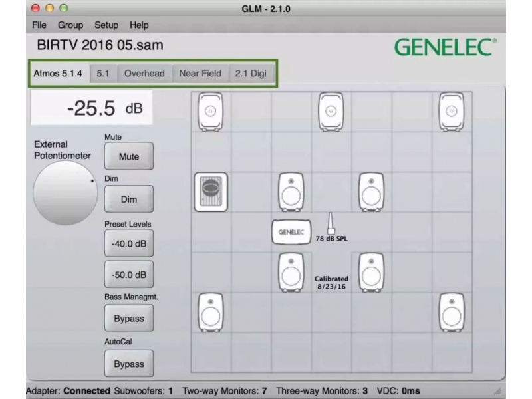Click the BIRTV 2016 05.sam file title
Image resolution: width=532 pixels, height=399 pixels.
(100, 45)
